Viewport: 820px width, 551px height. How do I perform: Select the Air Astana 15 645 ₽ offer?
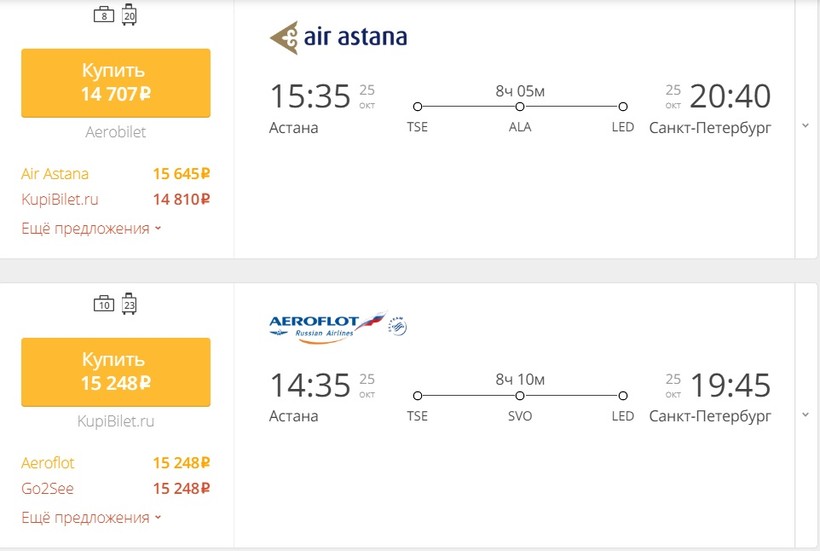[x=115, y=174]
